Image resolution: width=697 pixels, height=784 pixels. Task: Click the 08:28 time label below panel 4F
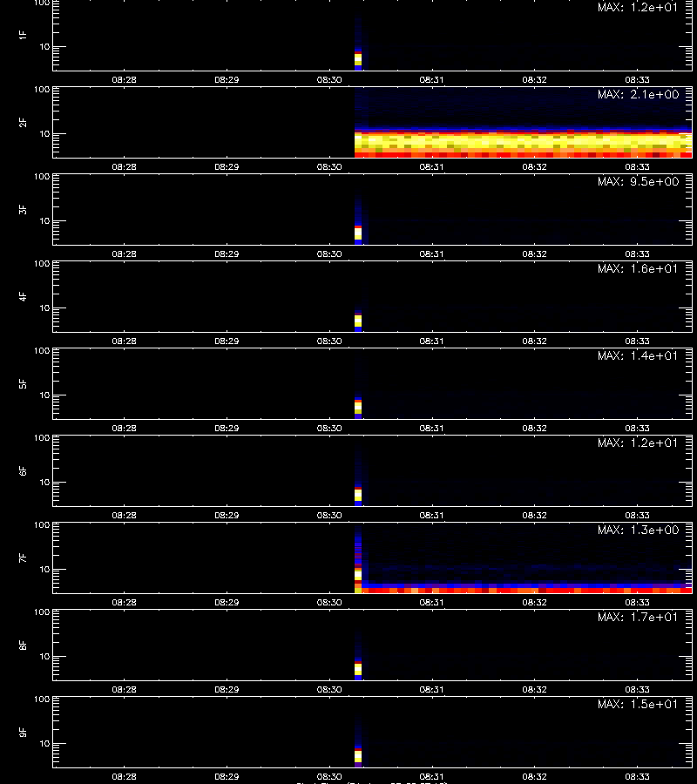click(x=124, y=341)
